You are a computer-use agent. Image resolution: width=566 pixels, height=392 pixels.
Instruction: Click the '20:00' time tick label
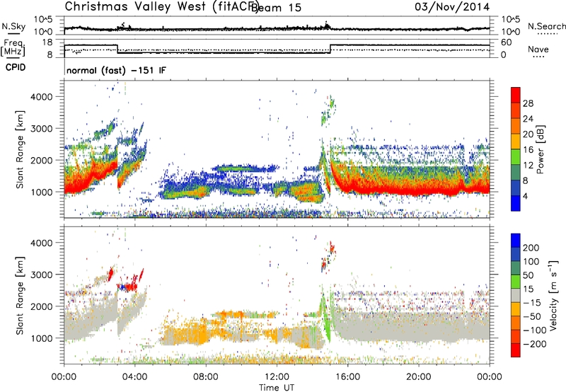tap(419, 377)
